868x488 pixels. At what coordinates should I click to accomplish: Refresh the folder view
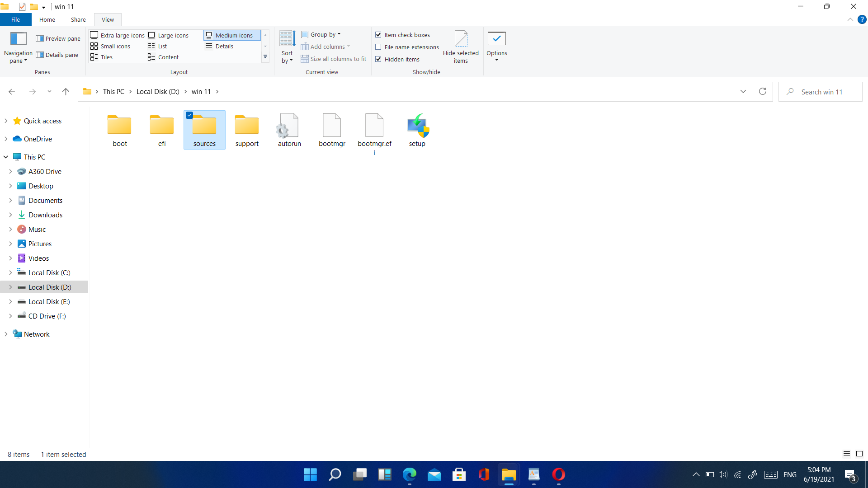tap(763, 91)
